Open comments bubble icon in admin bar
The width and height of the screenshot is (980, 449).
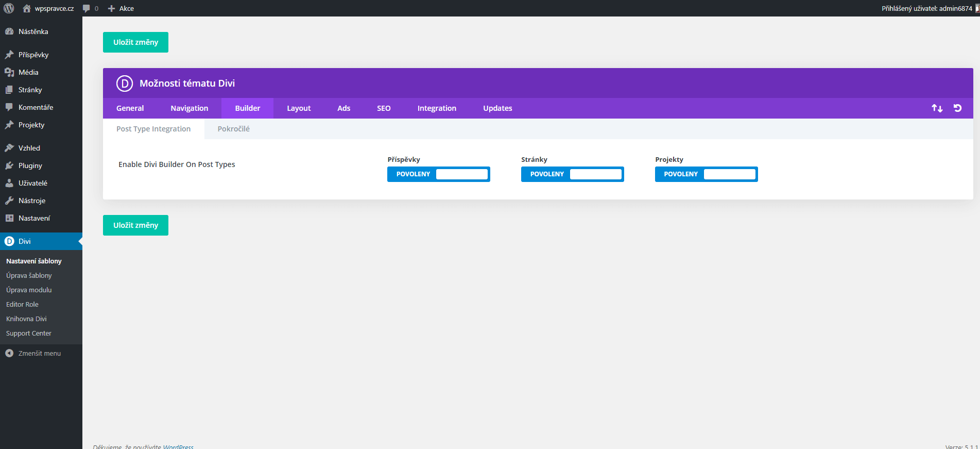(x=86, y=8)
